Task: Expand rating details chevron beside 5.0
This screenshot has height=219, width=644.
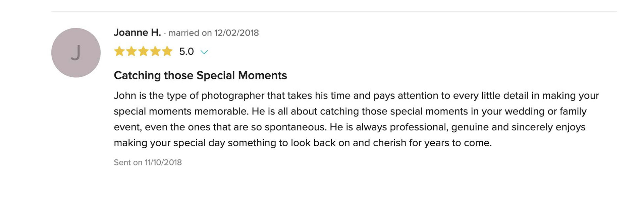Action: tap(204, 52)
